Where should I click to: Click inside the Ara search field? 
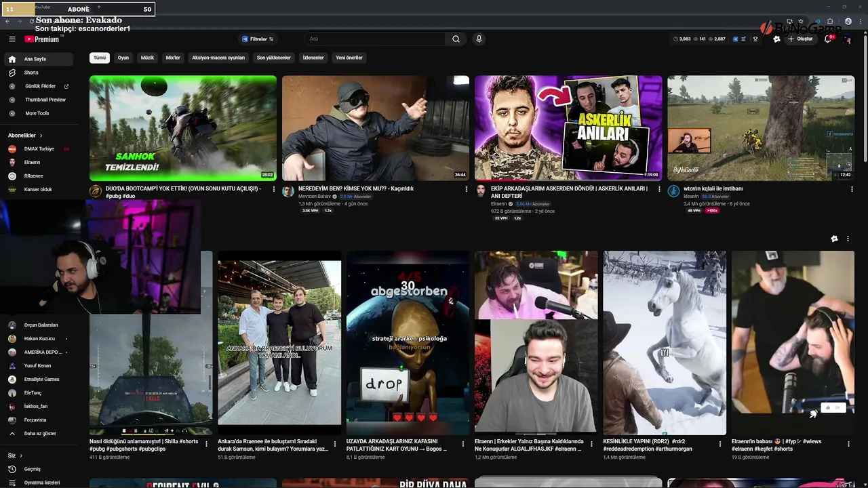374,39
